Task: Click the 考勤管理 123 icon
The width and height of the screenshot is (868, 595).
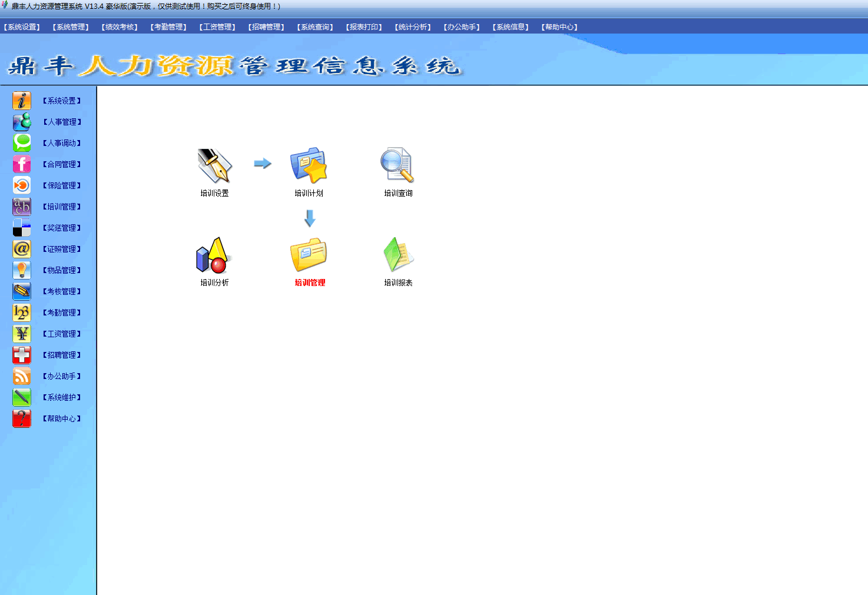Action: (x=22, y=313)
